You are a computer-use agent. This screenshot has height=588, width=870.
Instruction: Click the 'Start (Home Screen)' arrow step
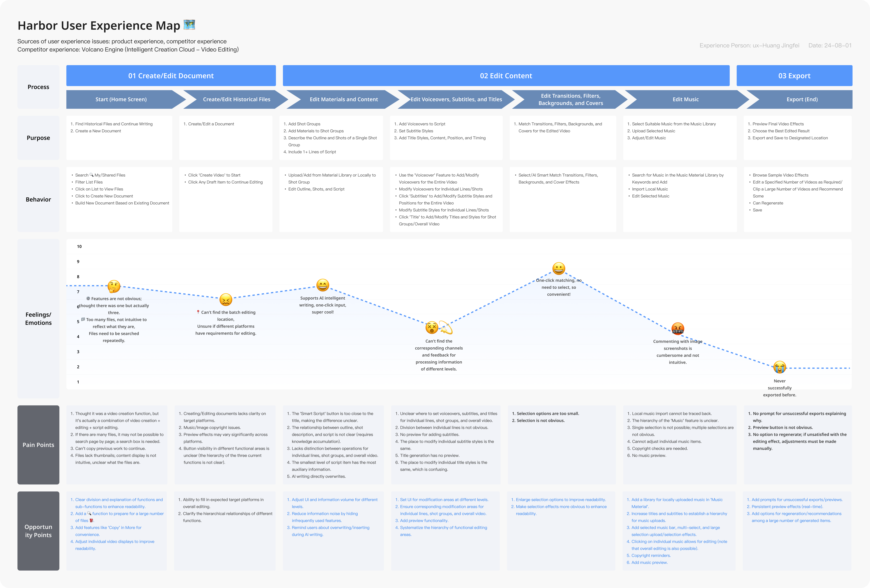(121, 99)
